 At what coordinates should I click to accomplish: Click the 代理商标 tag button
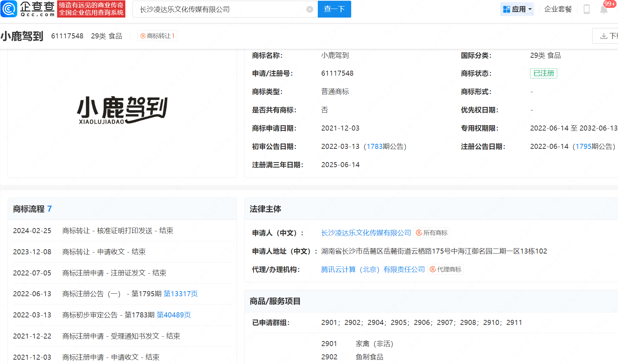tap(446, 269)
